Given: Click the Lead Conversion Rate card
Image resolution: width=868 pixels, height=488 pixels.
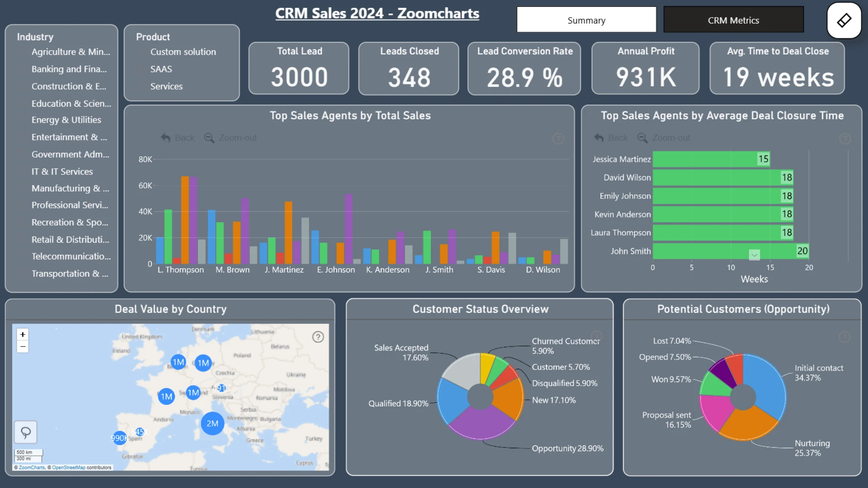Looking at the screenshot, I should [524, 68].
